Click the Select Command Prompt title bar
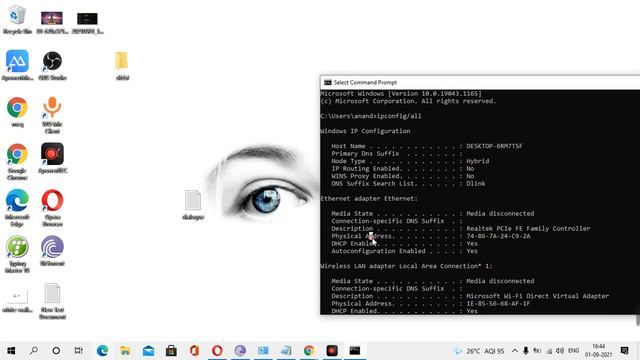640x360 pixels. pos(480,82)
